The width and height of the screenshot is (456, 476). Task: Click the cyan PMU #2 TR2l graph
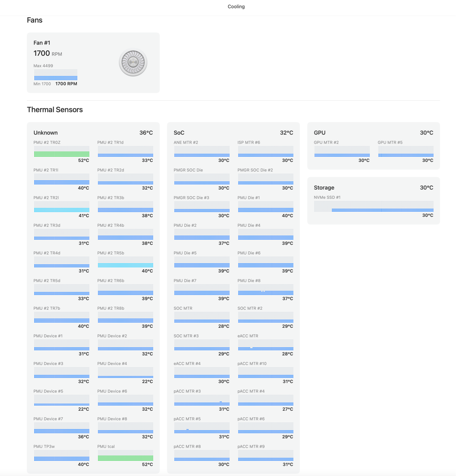point(61,207)
